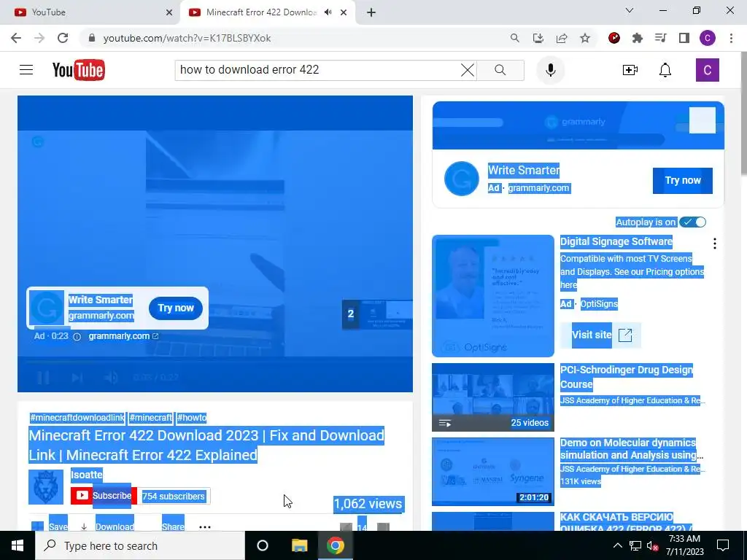
Task: Open Chrome's media control icon
Action: click(x=660, y=38)
